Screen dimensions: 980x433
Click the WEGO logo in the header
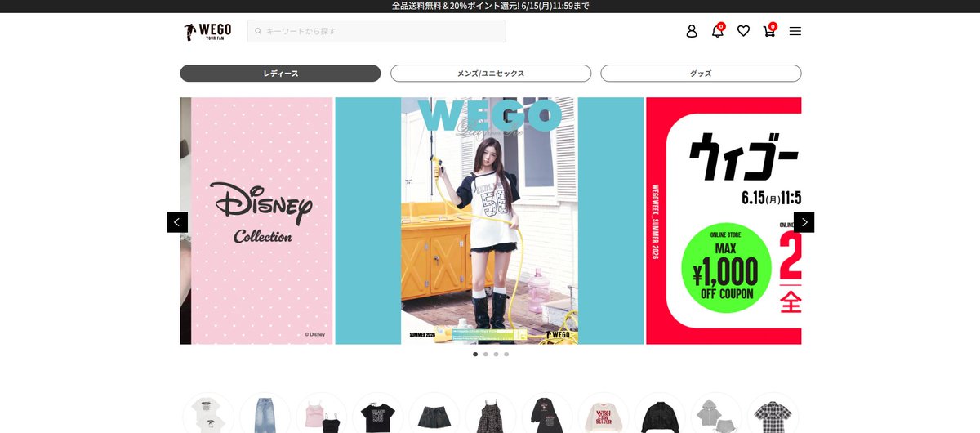point(207,31)
